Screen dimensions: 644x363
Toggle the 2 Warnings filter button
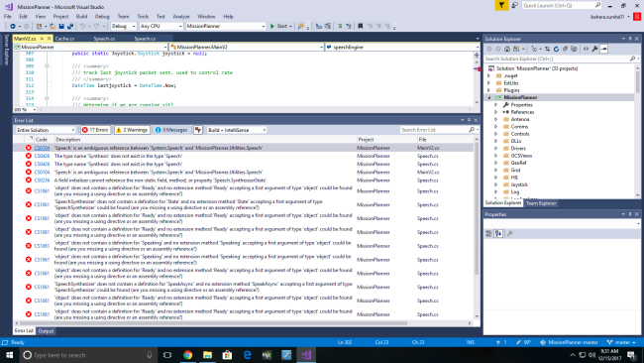tap(132, 130)
